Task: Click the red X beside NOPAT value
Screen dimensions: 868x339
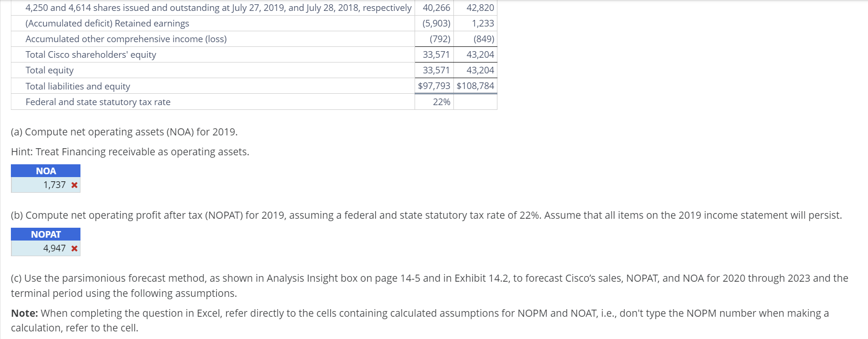Action: coord(74,249)
